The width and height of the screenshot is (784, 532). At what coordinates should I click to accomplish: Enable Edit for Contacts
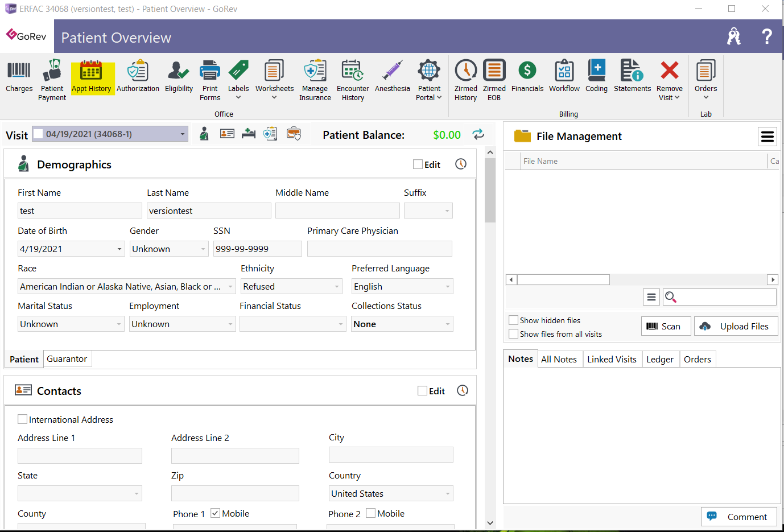click(422, 391)
